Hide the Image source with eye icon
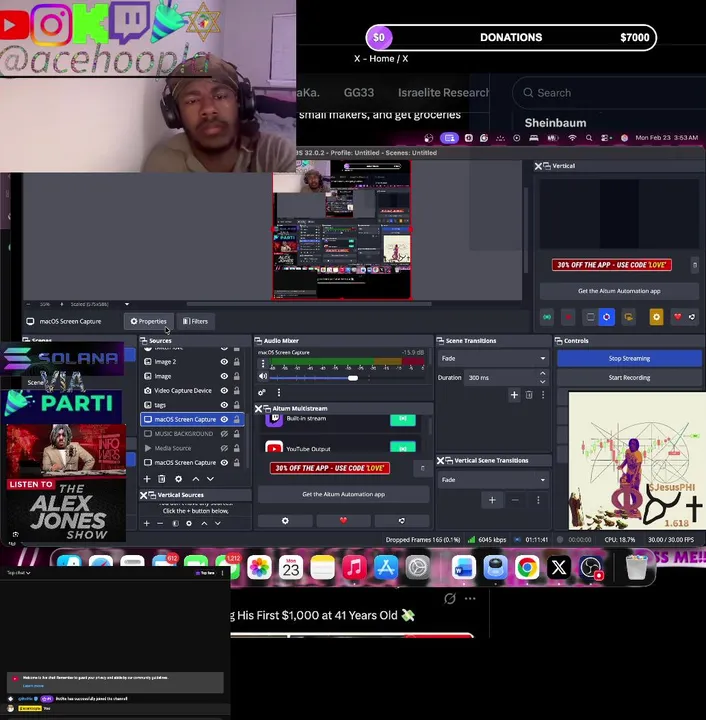The height and width of the screenshot is (720, 706). coord(224,376)
